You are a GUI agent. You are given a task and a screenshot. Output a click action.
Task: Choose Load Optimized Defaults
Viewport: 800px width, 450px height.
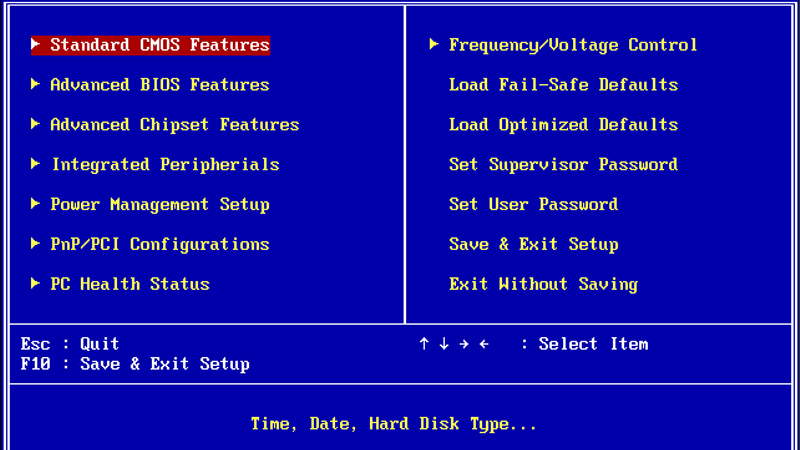[x=563, y=124]
